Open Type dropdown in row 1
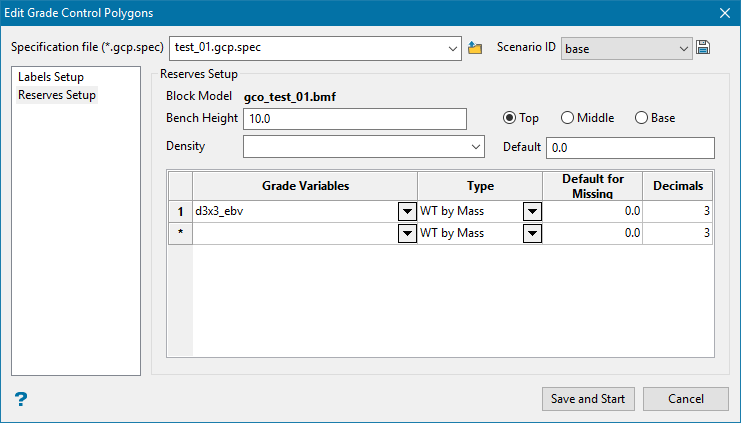Screen dimensions: 741x423 [x=532, y=211]
